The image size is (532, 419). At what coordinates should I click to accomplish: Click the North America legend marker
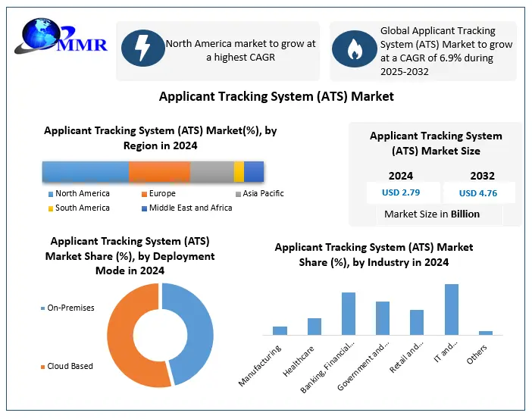tap(49, 194)
